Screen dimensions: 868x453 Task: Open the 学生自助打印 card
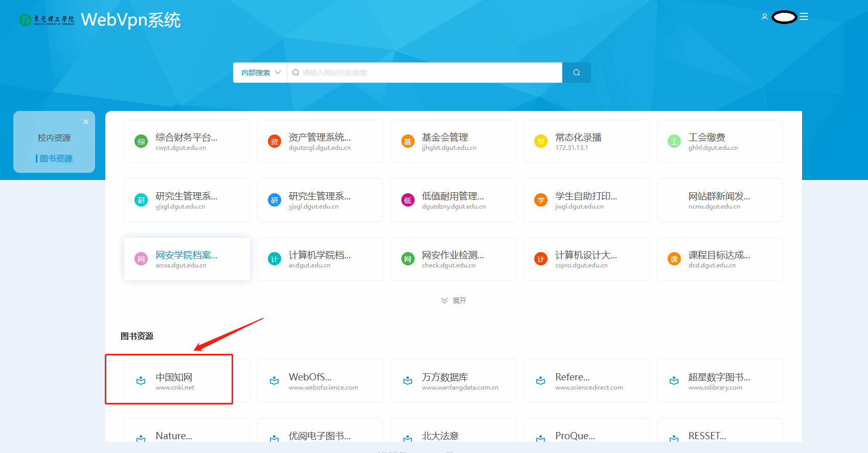click(586, 200)
